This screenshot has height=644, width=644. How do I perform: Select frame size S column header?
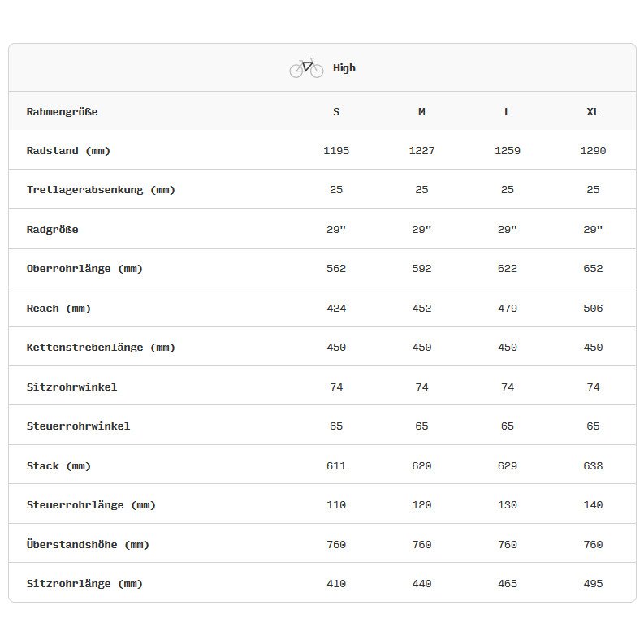coord(336,112)
